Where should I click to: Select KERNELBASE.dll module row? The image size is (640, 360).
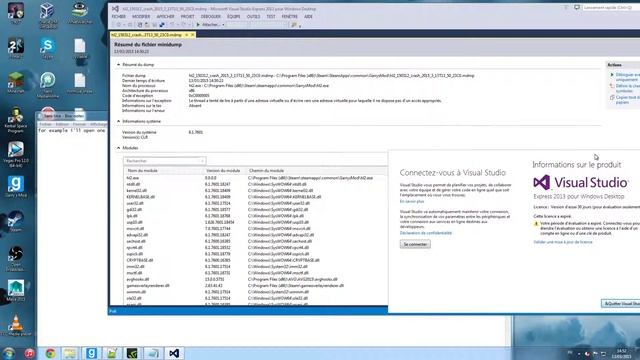255,197
